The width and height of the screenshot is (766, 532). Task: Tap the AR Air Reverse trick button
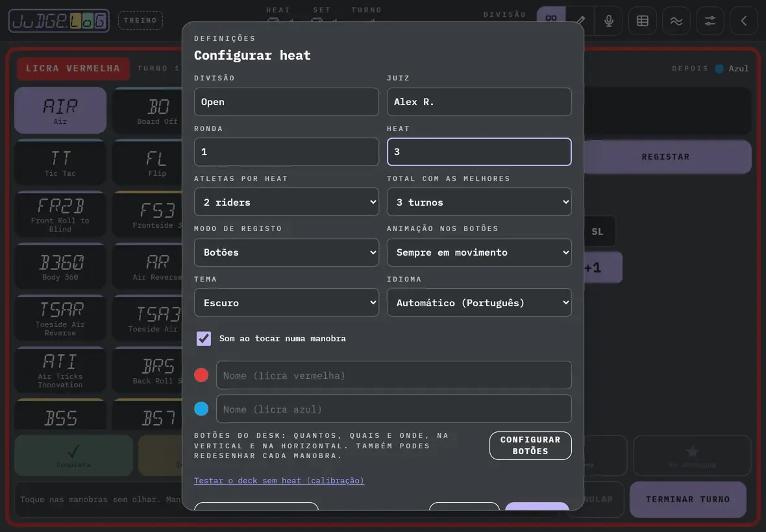point(147,267)
